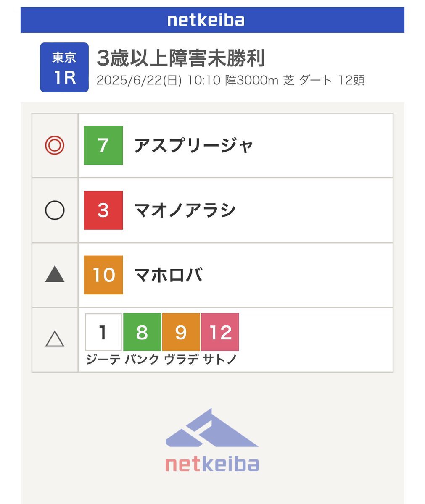Select green number 7 badge

(103, 145)
